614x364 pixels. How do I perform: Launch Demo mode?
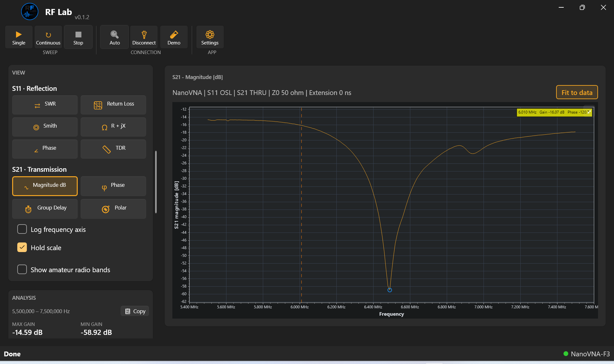[174, 37]
